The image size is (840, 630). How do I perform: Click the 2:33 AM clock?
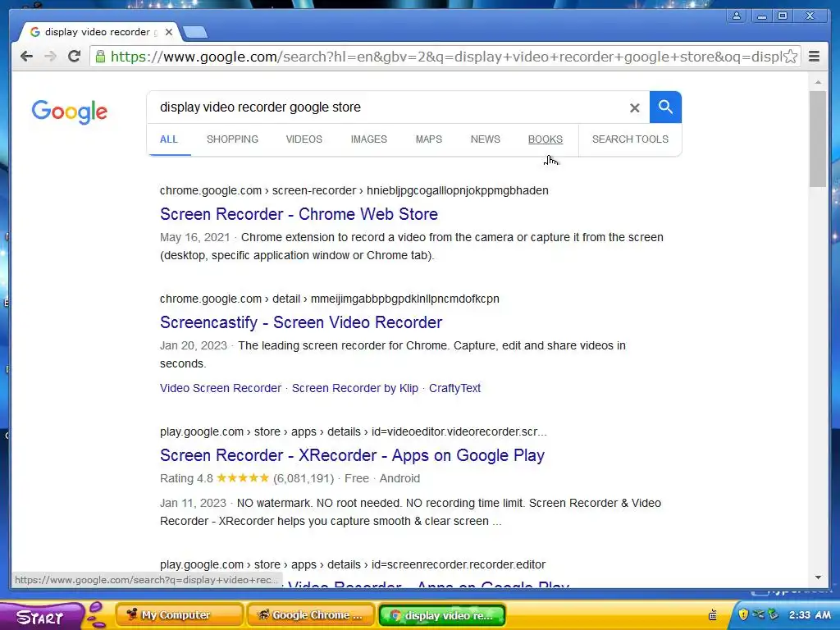click(810, 615)
